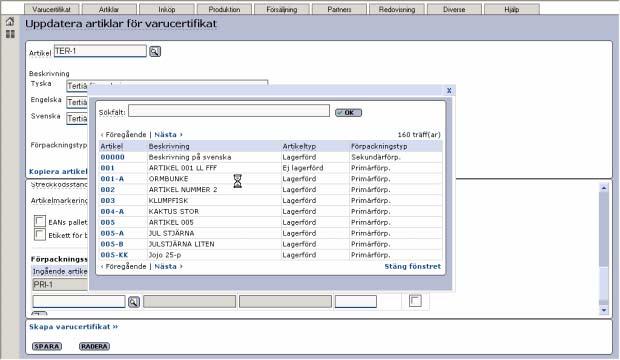Click the top Nästa pagination link
This screenshot has height=360, width=620.
pyautogui.click(x=168, y=135)
